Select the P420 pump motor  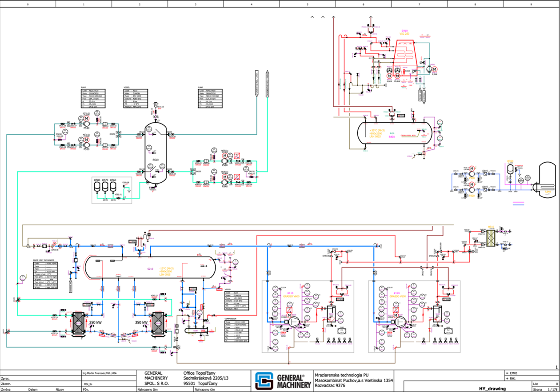(434, 70)
